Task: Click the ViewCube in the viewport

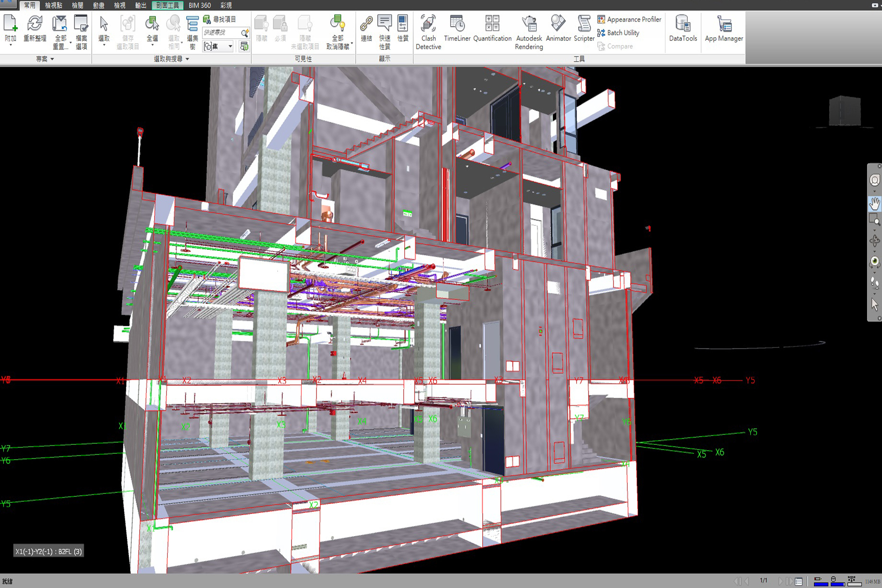Action: tap(844, 111)
